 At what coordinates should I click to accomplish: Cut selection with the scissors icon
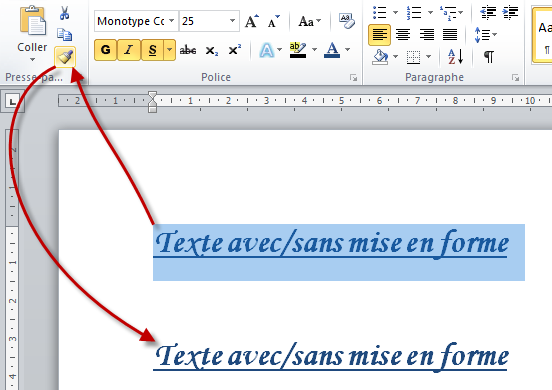click(64, 13)
